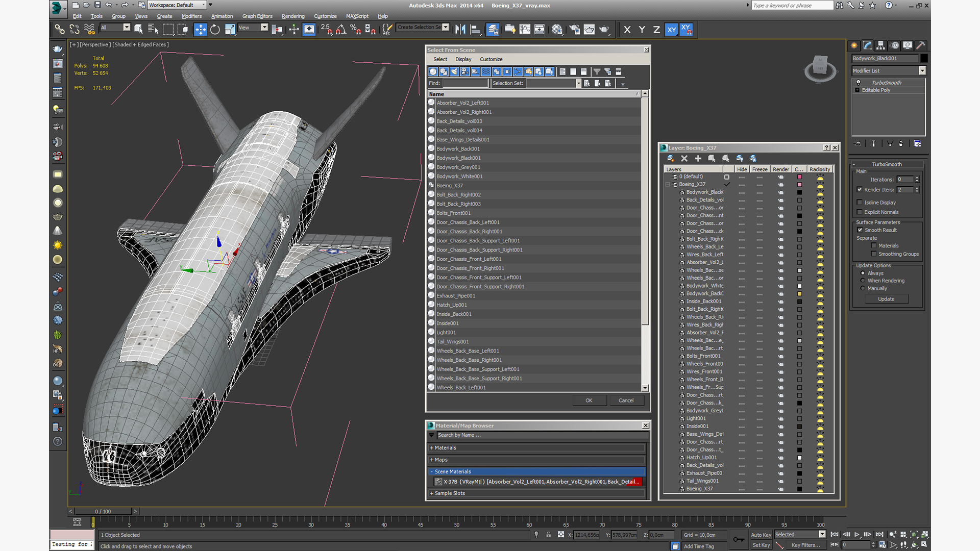This screenshot has width=980, height=551.
Task: Collapse the Boeing_X37 layer tree node
Action: tap(668, 185)
